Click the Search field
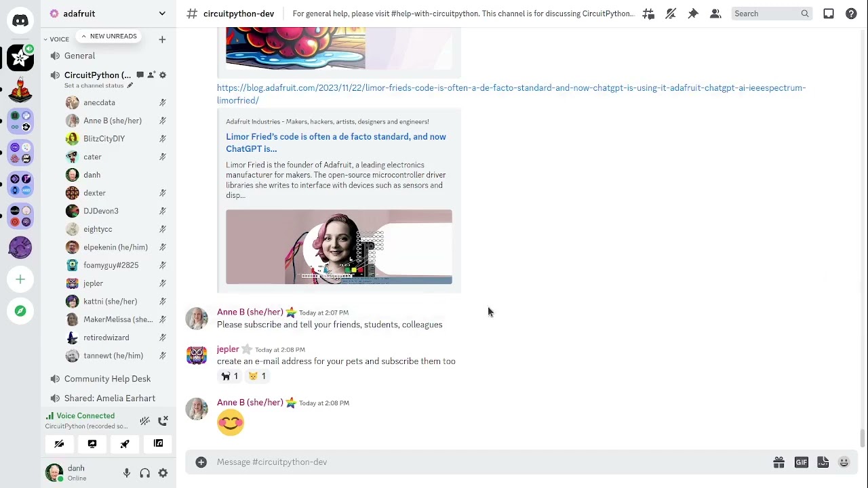Image resolution: width=868 pixels, height=488 pixels. (772, 14)
